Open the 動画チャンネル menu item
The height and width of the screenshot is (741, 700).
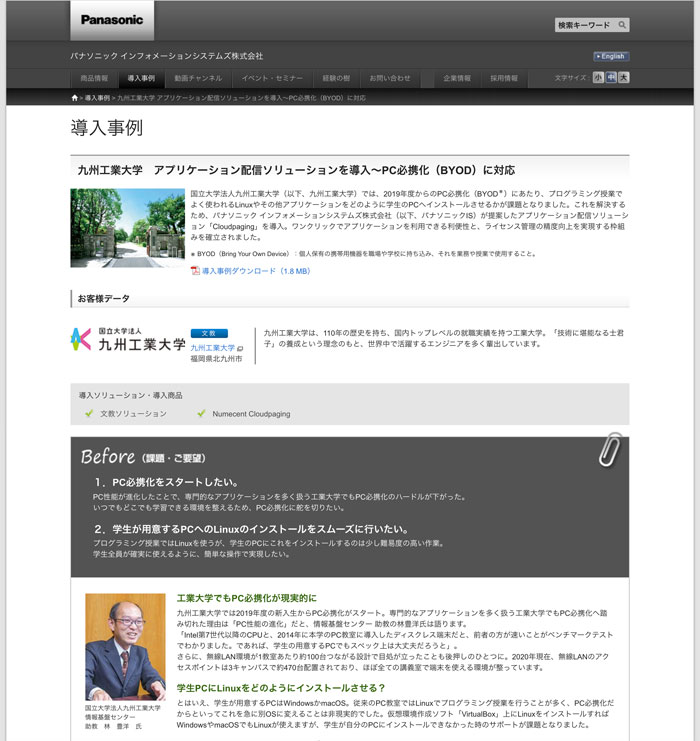[198, 78]
